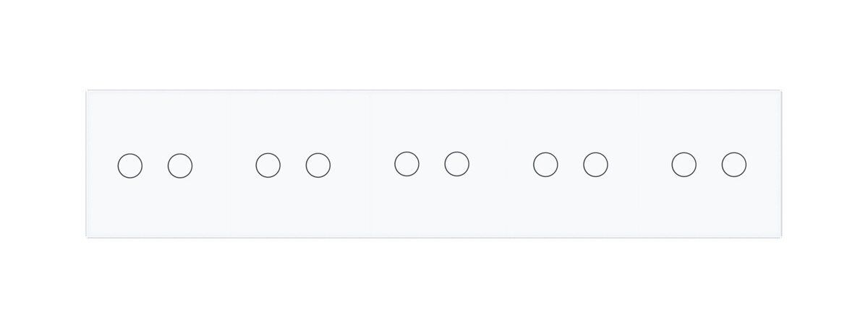Screen dimensions: 868x328
Task: Tap the leftmost touch circle on the panel
Action: click(130, 165)
